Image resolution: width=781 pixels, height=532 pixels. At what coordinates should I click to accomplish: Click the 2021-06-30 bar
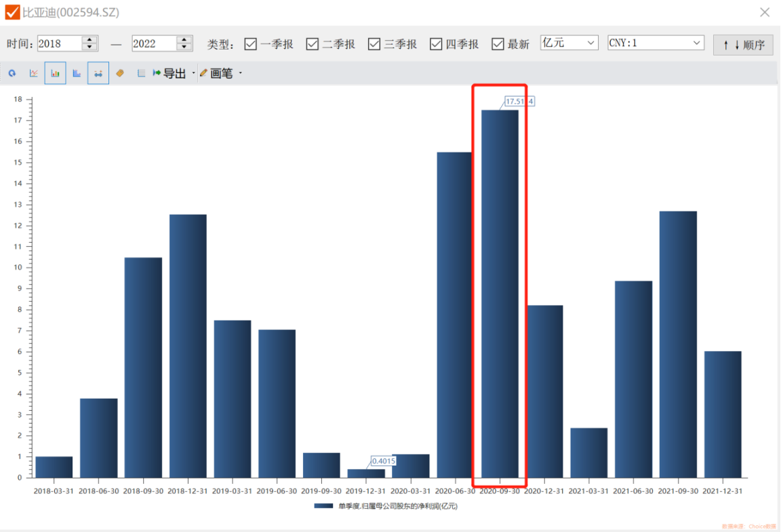tap(633, 380)
